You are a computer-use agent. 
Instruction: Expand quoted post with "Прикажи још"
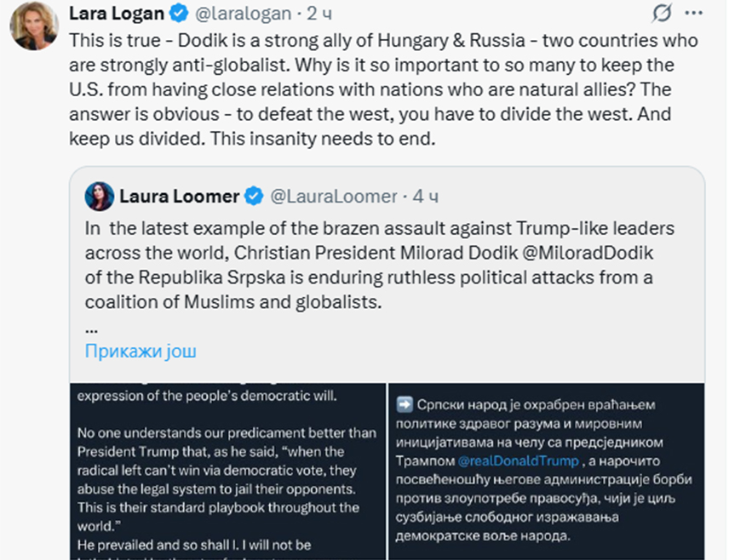[x=141, y=351]
